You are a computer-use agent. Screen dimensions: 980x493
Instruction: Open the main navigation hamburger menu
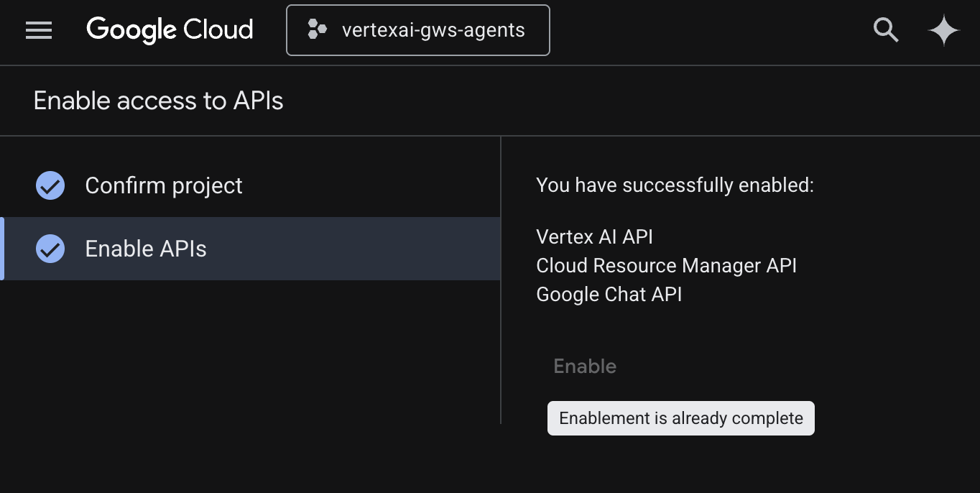click(x=39, y=30)
